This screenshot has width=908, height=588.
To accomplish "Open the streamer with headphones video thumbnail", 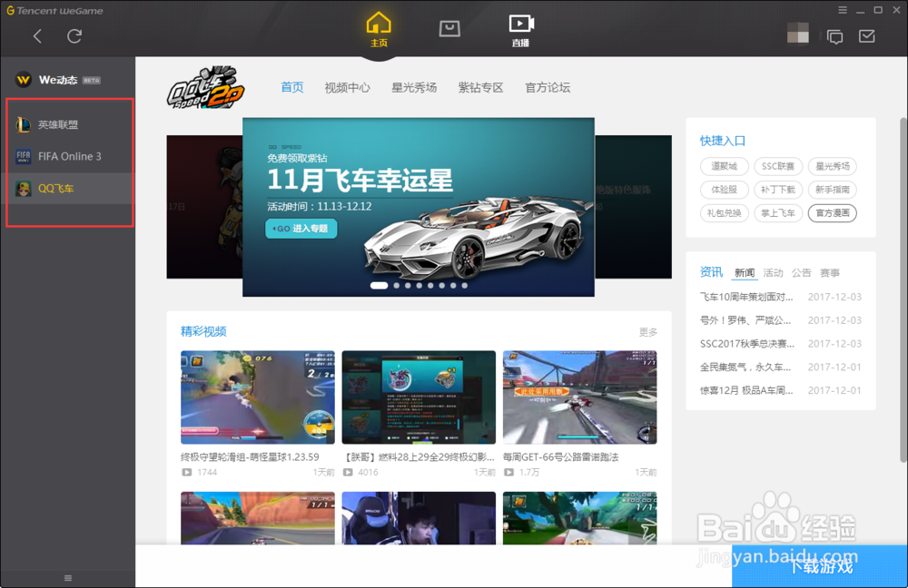I will (419, 518).
